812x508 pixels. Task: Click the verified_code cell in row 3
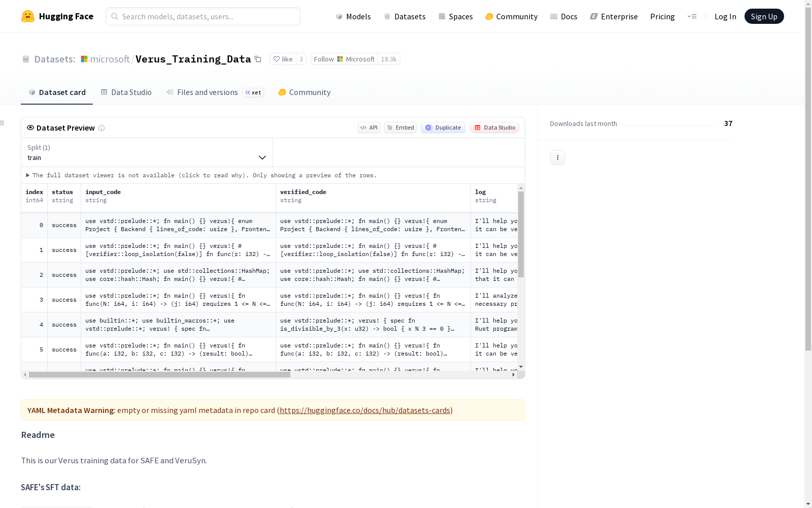(373, 300)
